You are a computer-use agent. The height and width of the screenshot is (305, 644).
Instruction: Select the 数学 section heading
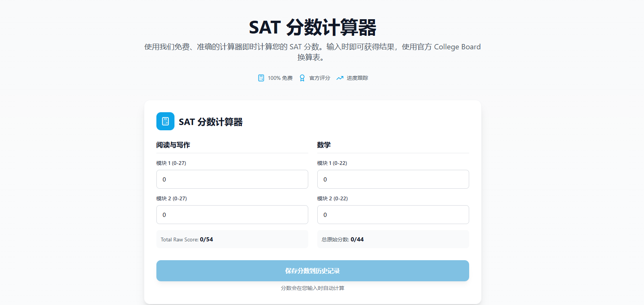(324, 145)
